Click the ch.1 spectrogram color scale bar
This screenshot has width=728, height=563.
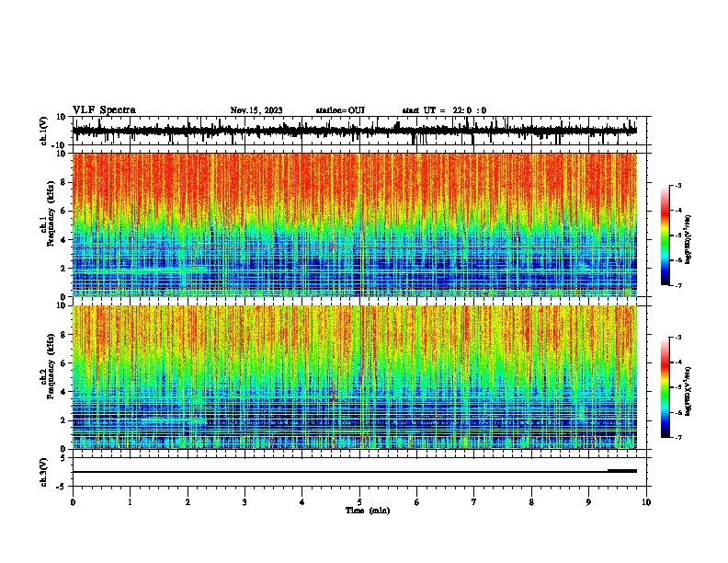tap(665, 236)
